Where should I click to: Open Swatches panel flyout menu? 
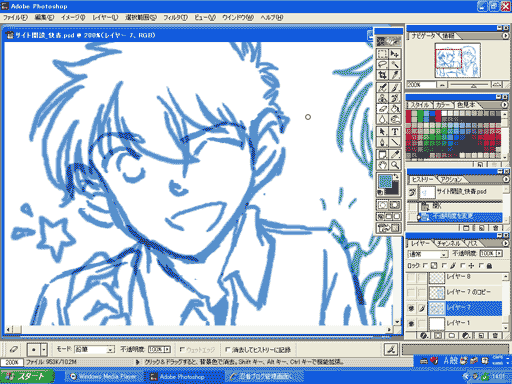(x=505, y=105)
